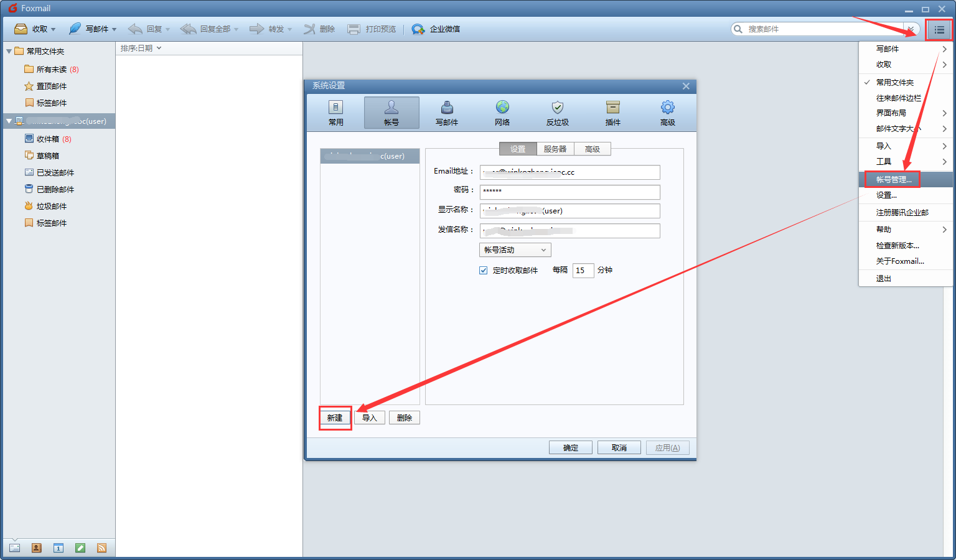Open the RSS feed view icon in the bottom bar
The image size is (956, 560).
[101, 548]
